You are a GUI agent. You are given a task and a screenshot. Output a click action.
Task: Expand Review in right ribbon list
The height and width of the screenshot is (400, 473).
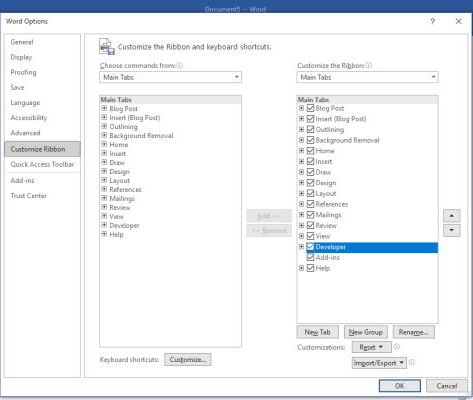tap(301, 225)
